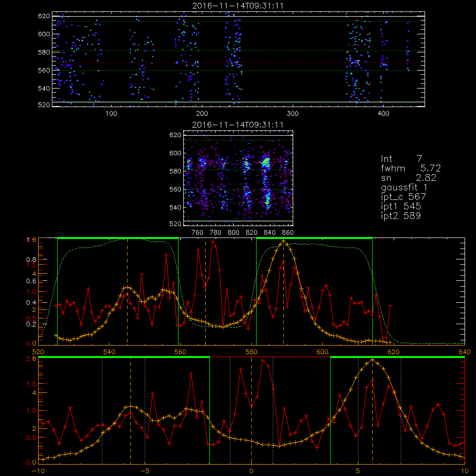Click the x-axis label -5 on the bottom plot
Screen dimensions: 476x476
(x=145, y=471)
